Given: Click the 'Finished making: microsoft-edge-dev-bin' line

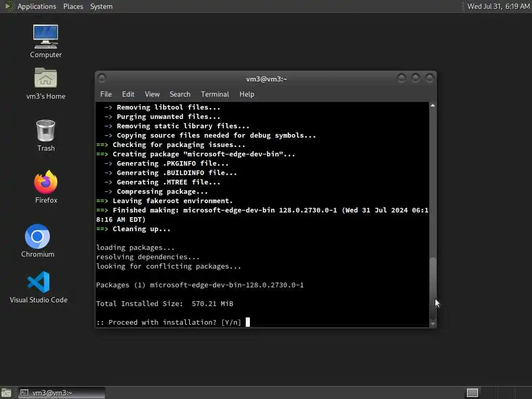Looking at the screenshot, I should click(262, 215).
